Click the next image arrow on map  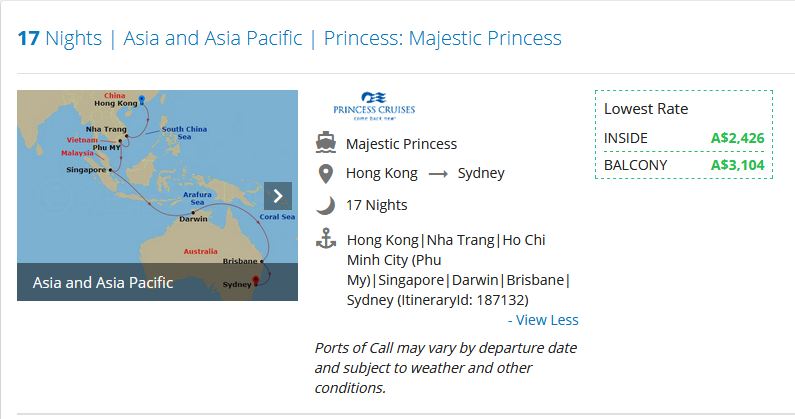point(278,196)
